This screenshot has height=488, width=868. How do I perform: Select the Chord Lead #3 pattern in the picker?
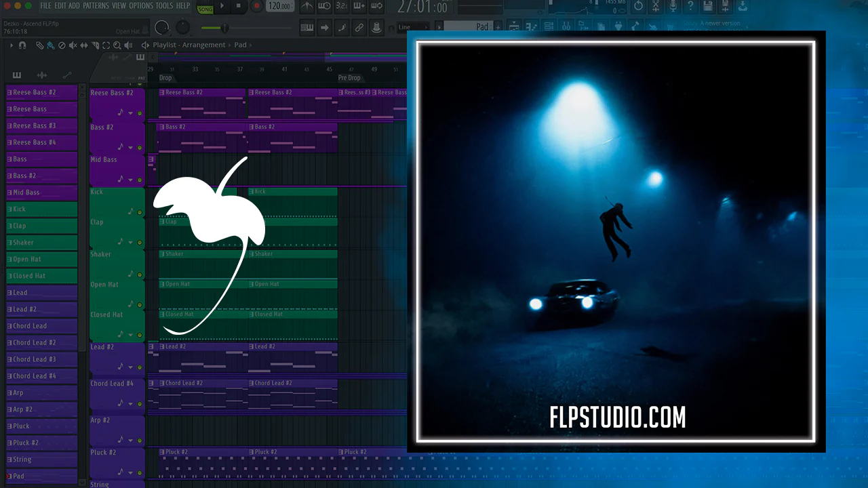41,359
